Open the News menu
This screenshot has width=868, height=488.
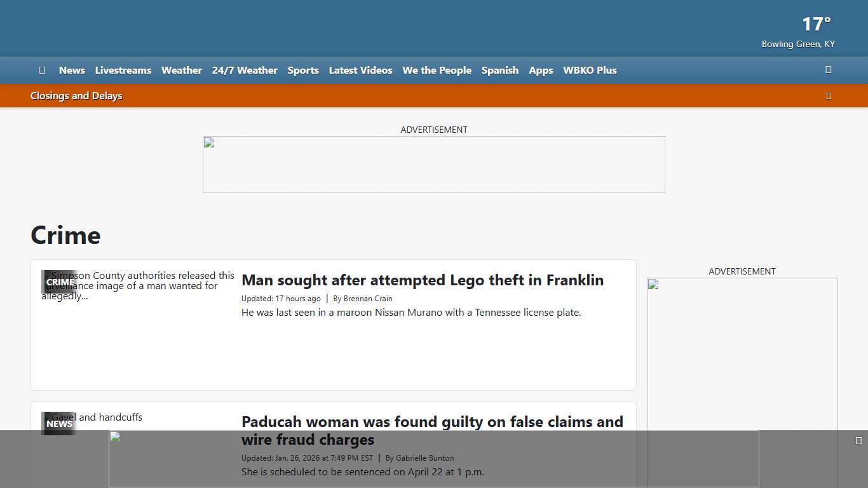[72, 71]
